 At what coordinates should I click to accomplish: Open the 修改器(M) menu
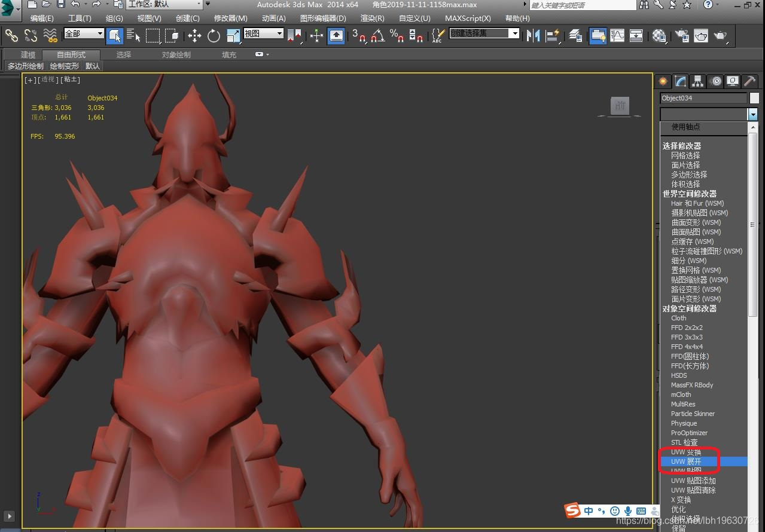pyautogui.click(x=230, y=19)
